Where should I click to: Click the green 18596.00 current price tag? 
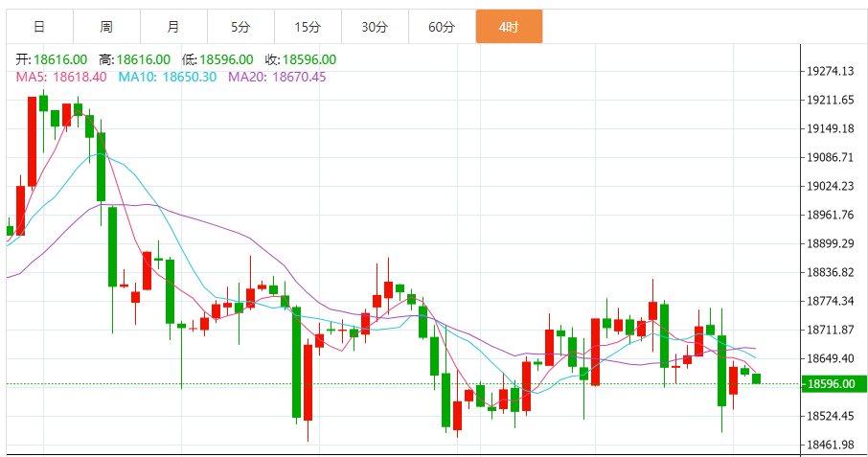[831, 384]
